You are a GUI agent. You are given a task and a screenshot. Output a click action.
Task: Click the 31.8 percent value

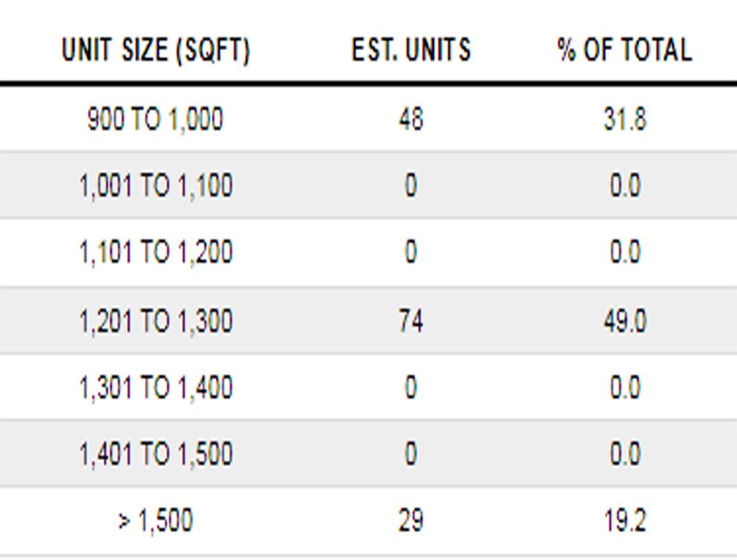[624, 119]
